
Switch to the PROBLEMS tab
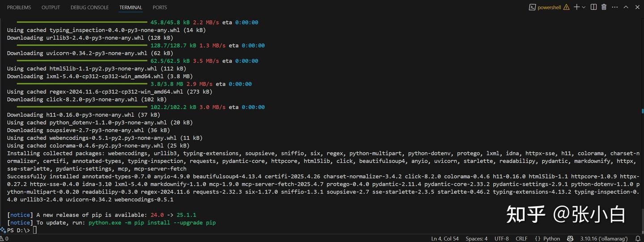(19, 7)
